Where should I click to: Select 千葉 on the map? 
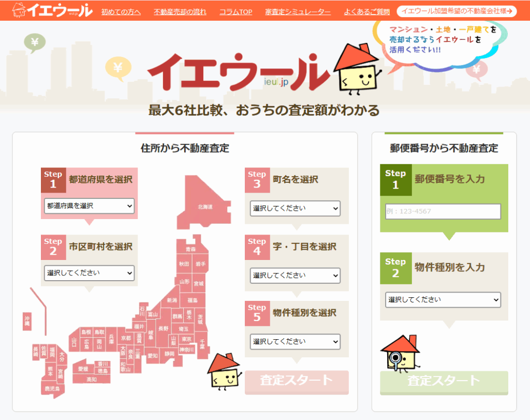tap(202, 343)
